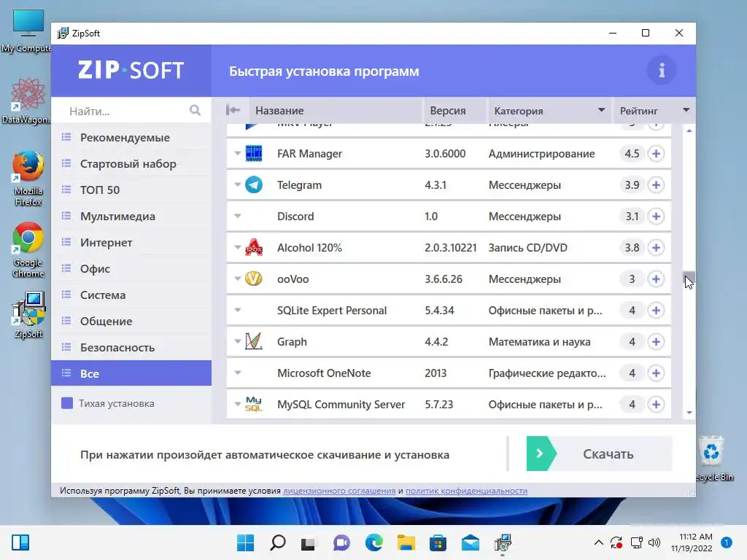Viewport: 747px width, 560px height.
Task: Open Mozilla Firefox desktop icon
Action: 28,178
